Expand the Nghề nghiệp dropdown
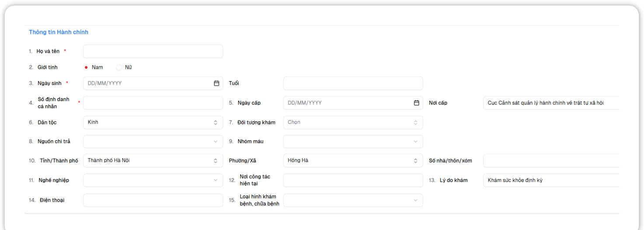The width and height of the screenshot is (644, 230). [x=153, y=180]
